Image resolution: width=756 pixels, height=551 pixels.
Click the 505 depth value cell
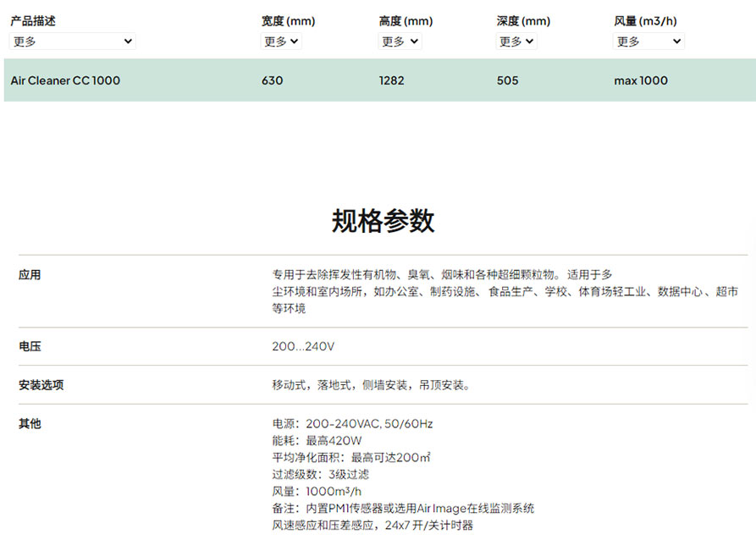508,80
